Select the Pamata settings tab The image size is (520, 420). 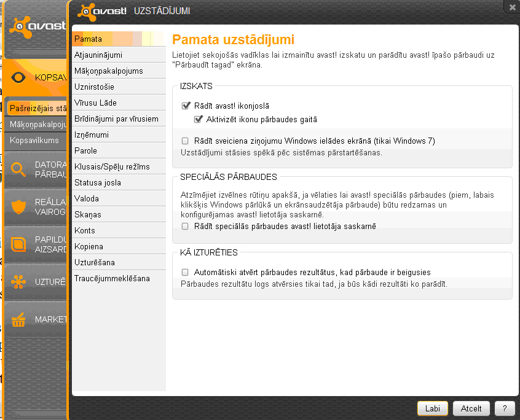[119, 39]
